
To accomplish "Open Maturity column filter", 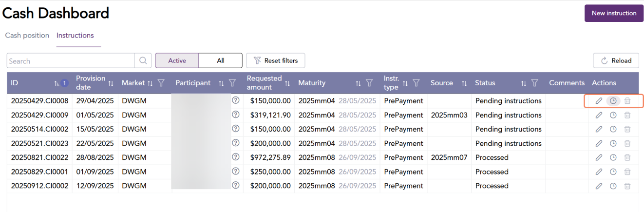I will point(370,83).
